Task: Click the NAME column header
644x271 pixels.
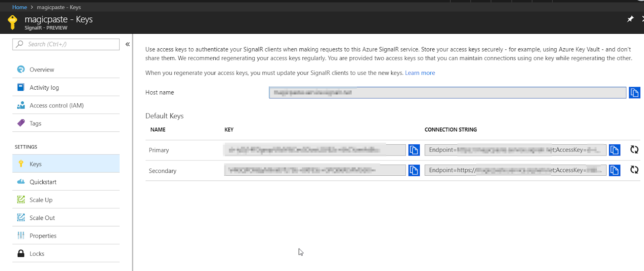Action: click(158, 129)
